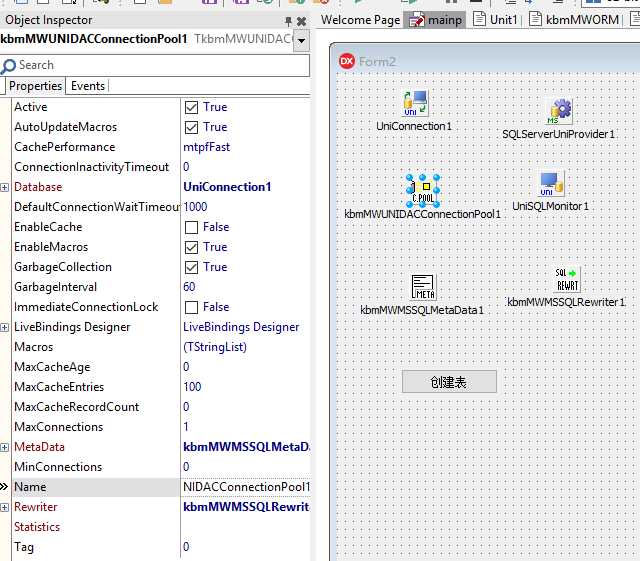This screenshot has height=561, width=640.
Task: Switch to the Properties tab
Action: 35,86
